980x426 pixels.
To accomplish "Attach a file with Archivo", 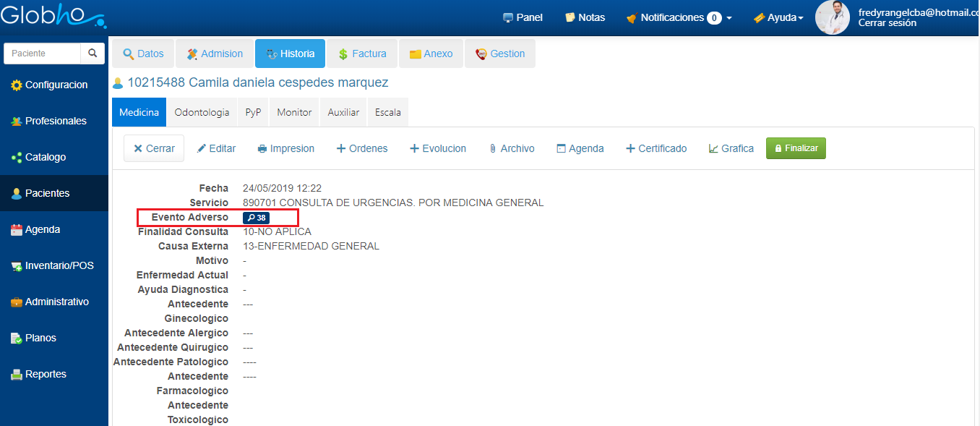I will click(x=511, y=148).
